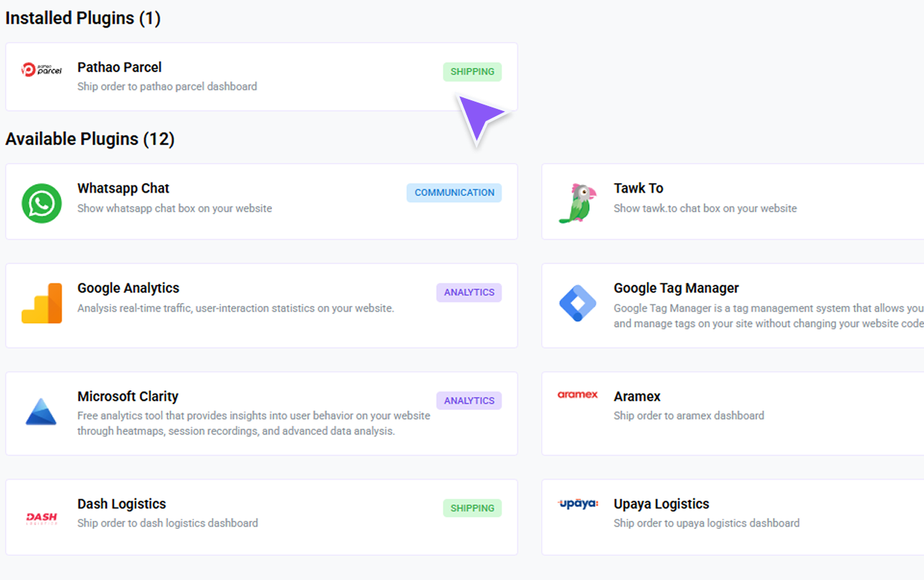
Task: Open the Whatsapp Chat plugin title
Action: tap(123, 188)
